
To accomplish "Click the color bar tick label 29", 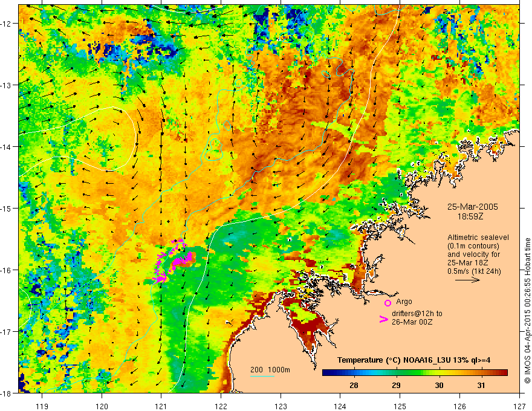I will click(x=396, y=385).
